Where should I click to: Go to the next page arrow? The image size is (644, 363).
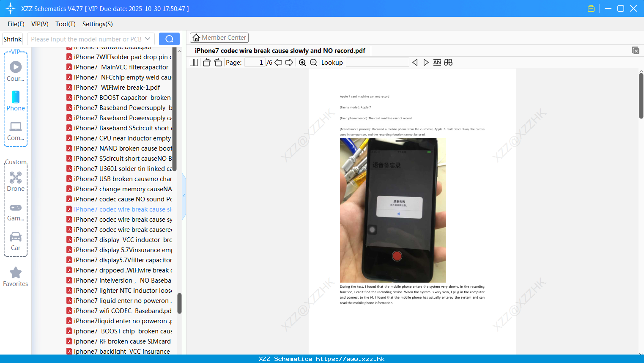[289, 63]
